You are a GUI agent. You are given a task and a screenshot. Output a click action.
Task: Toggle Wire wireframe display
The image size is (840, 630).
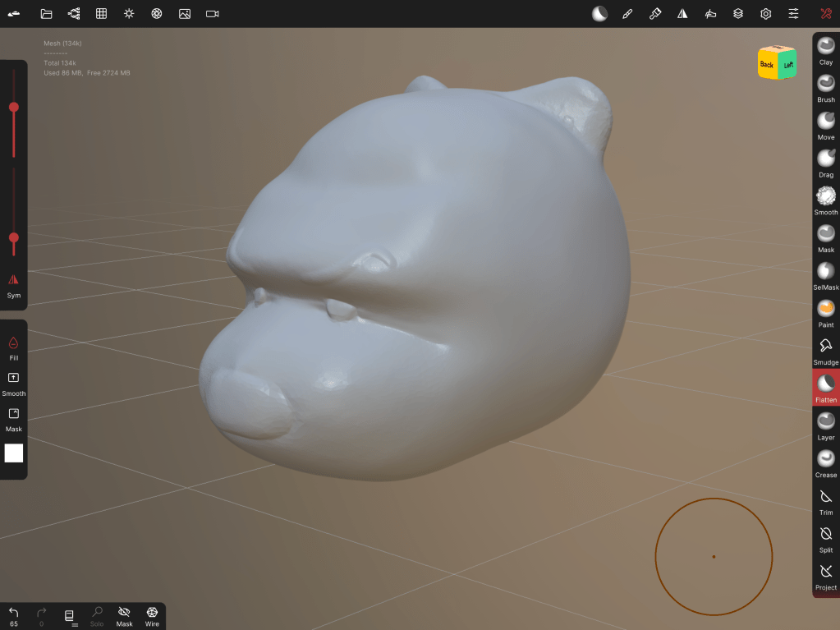coord(152,615)
